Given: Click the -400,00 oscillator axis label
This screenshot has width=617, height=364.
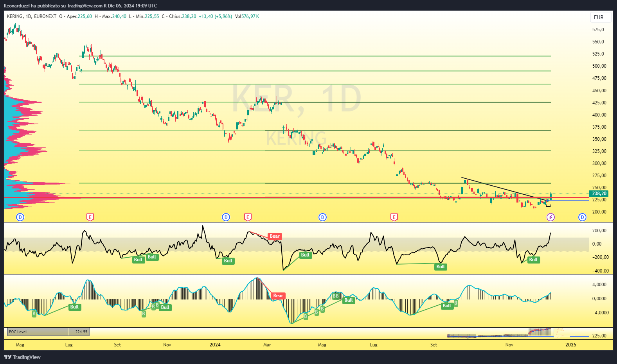Looking at the screenshot, I should (x=600, y=271).
